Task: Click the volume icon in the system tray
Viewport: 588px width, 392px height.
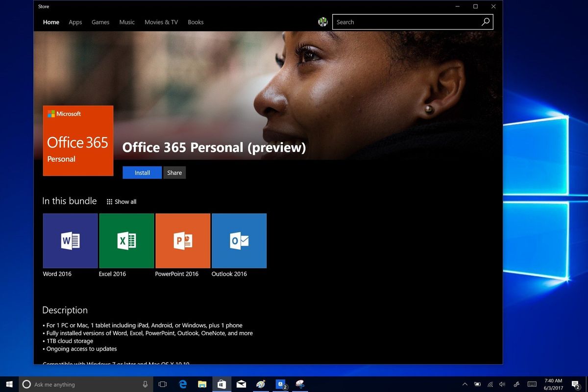Action: tap(502, 384)
